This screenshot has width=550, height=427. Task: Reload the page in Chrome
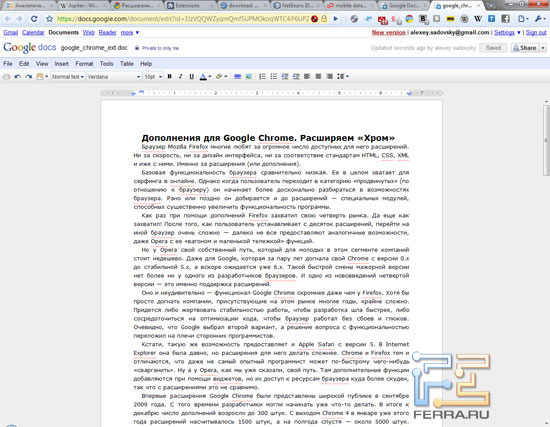click(x=34, y=19)
